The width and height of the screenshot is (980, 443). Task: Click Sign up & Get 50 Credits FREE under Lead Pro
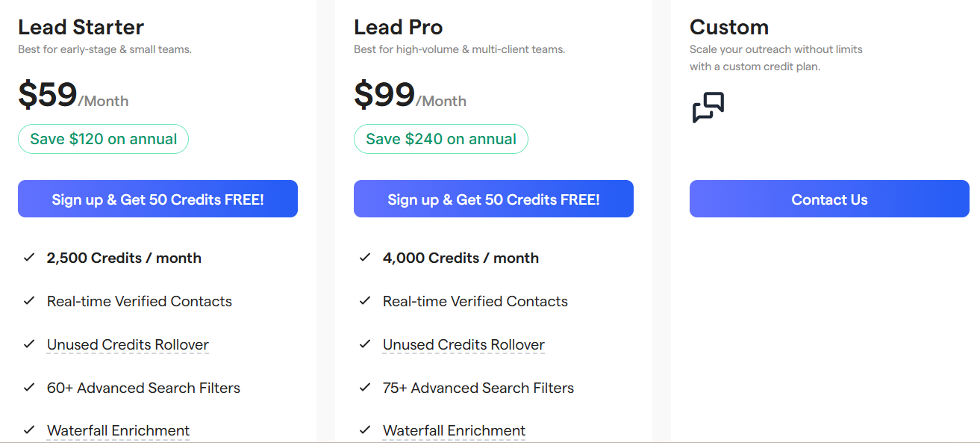pyautogui.click(x=493, y=199)
